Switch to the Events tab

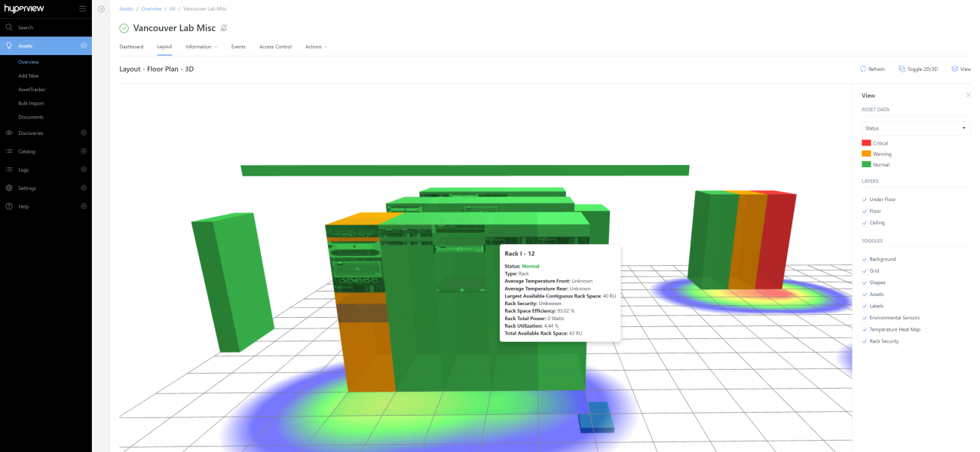(238, 47)
